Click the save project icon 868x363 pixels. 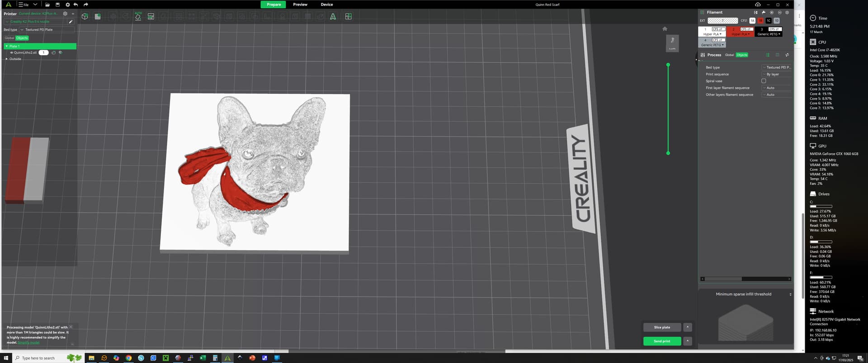click(57, 5)
